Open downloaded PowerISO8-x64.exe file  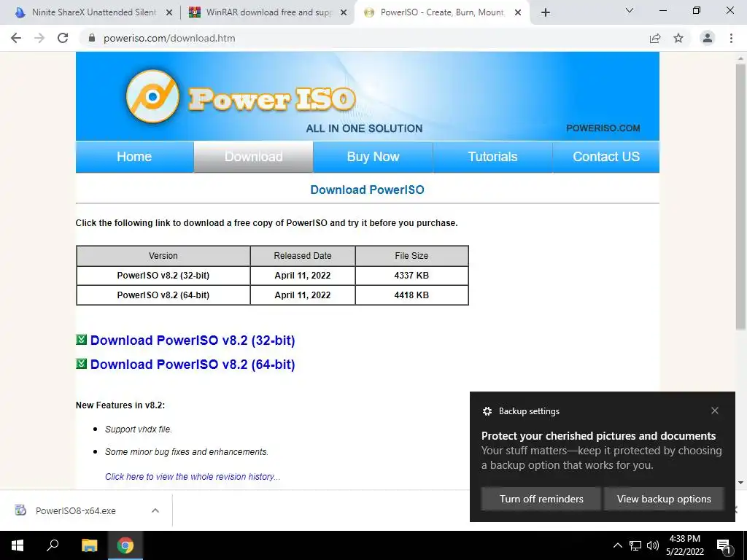[x=76, y=511]
